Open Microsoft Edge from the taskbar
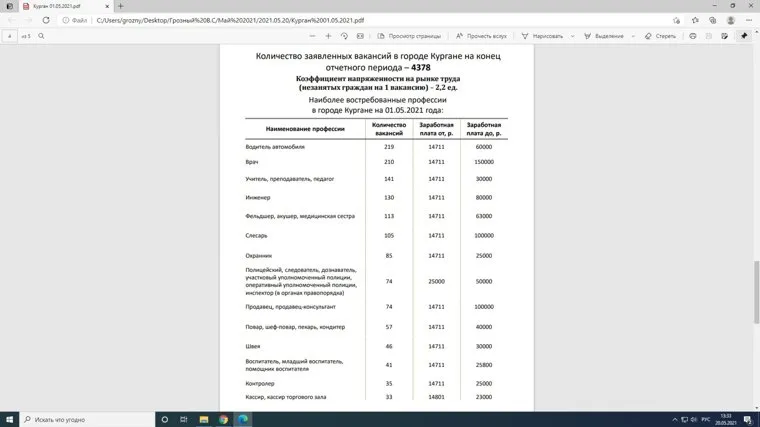The width and height of the screenshot is (760, 427). 243,419
